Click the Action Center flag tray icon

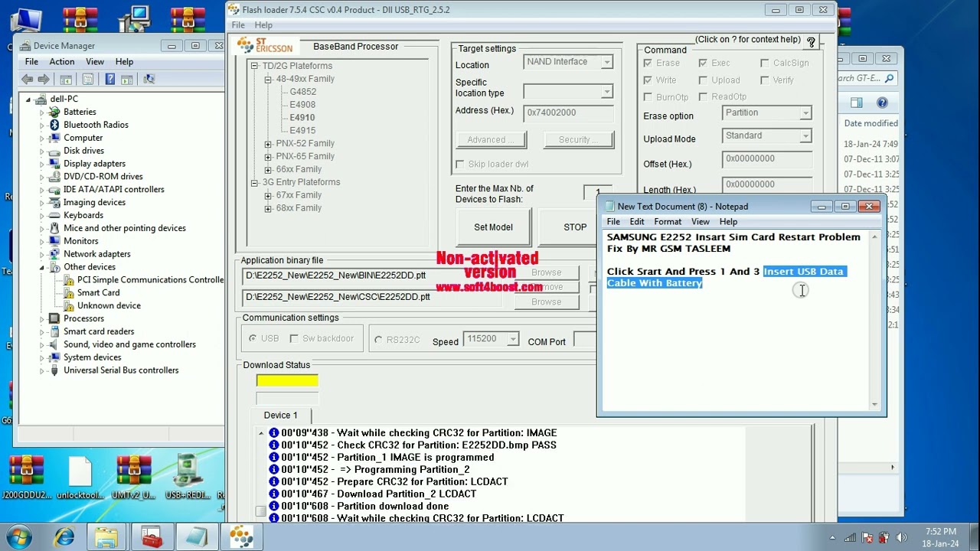click(x=867, y=538)
